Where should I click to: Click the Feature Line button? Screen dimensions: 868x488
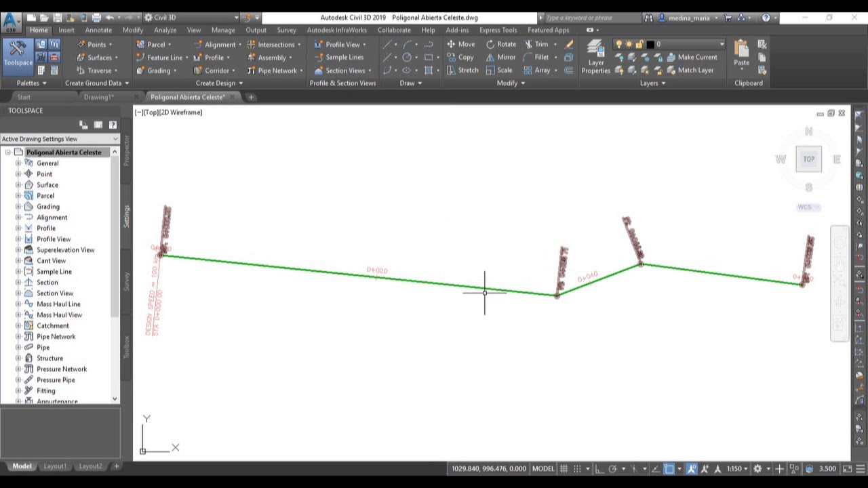point(161,57)
